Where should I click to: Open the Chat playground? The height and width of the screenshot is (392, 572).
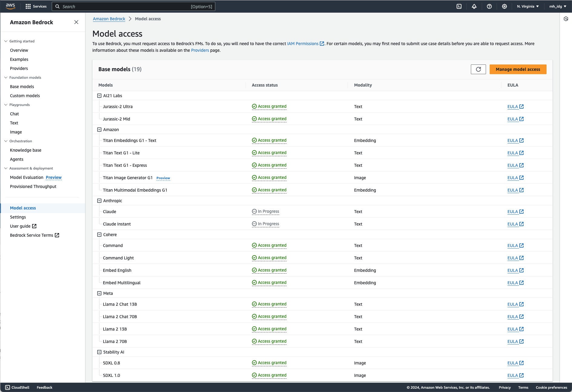point(15,114)
